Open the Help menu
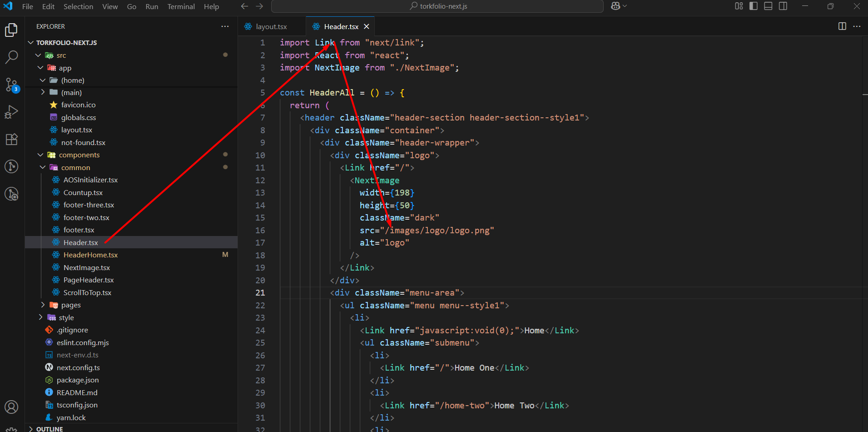This screenshot has height=432, width=868. coord(211,6)
